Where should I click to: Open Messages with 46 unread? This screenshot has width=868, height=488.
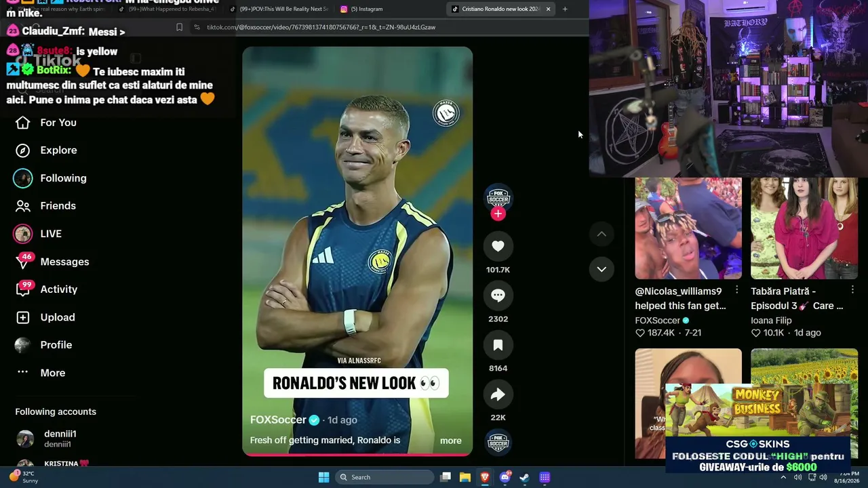(52, 262)
